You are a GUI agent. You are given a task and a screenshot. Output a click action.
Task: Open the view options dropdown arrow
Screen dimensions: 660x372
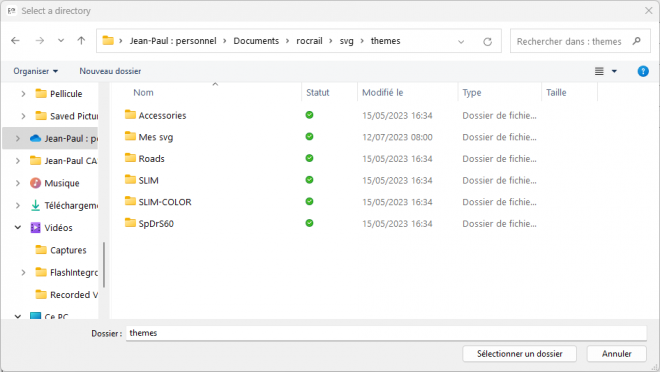point(614,71)
